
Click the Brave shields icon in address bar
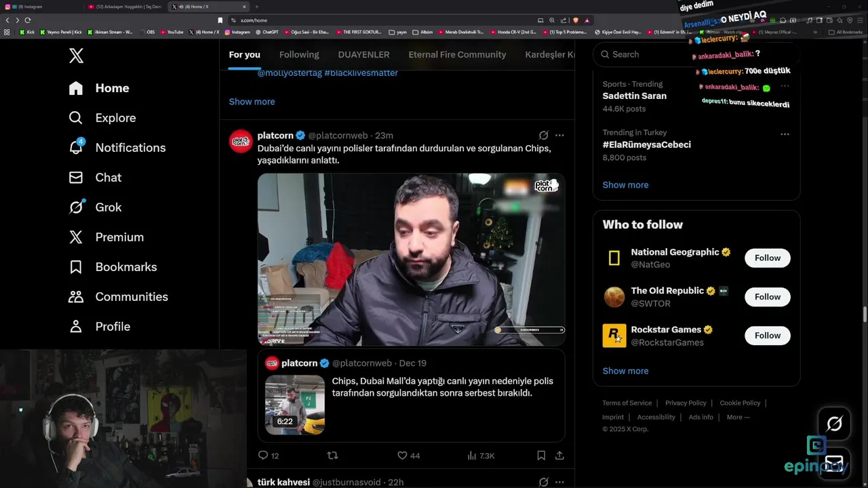[576, 20]
